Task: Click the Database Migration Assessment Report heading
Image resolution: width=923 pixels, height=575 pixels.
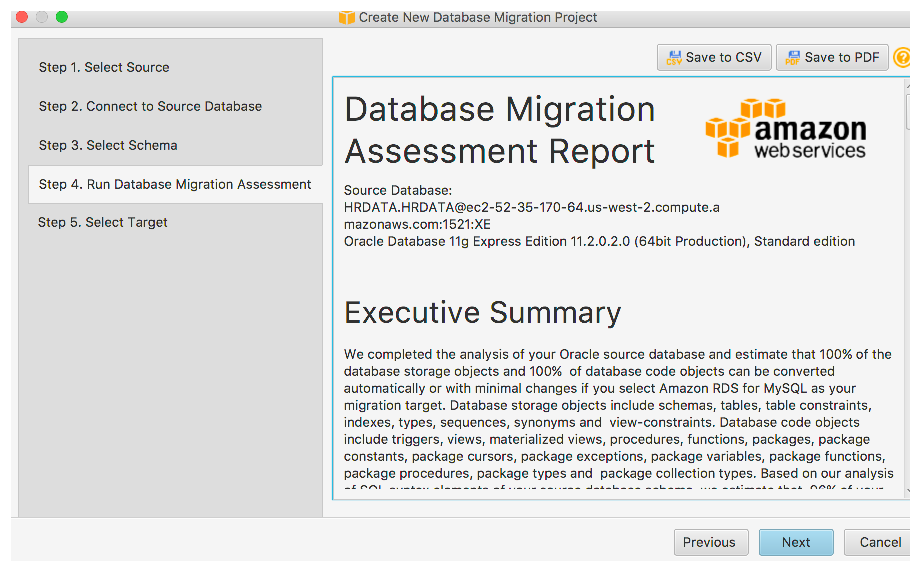Action: click(499, 130)
